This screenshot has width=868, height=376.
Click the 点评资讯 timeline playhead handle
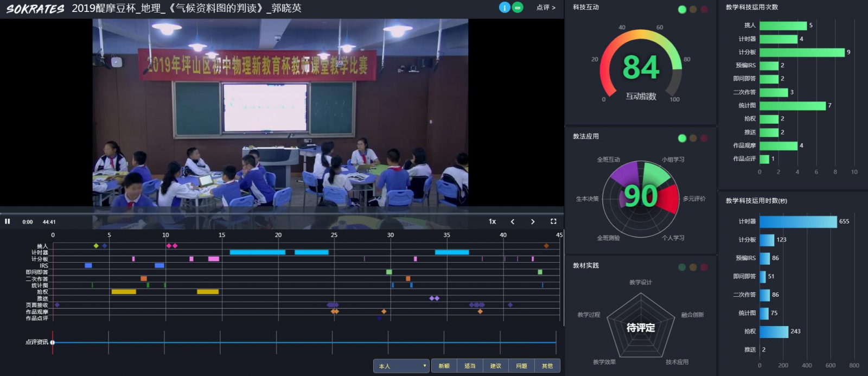pos(53,342)
